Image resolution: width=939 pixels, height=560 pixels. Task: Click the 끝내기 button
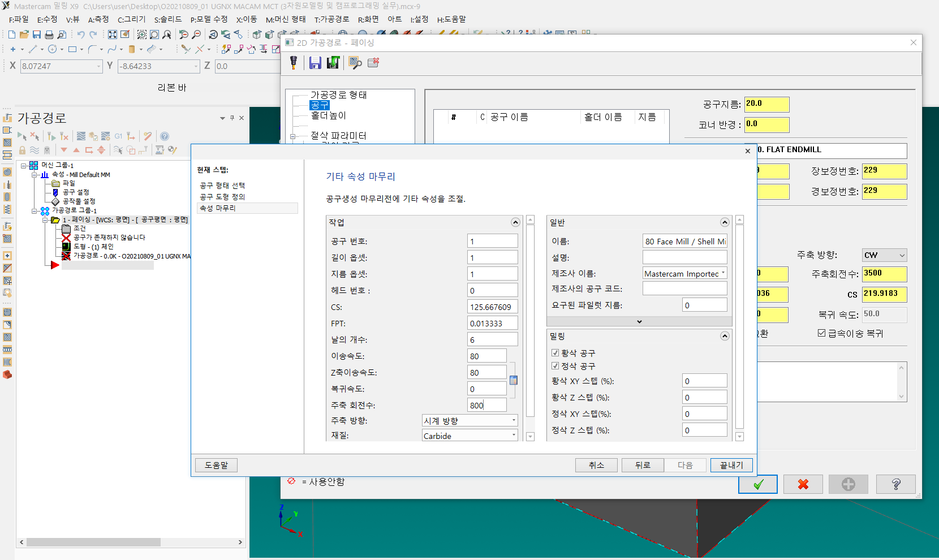[x=731, y=465]
